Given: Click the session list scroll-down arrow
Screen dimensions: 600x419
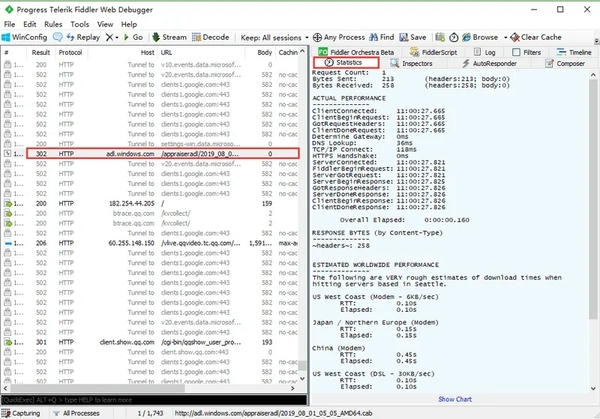Looking at the screenshot, I should (x=302, y=379).
